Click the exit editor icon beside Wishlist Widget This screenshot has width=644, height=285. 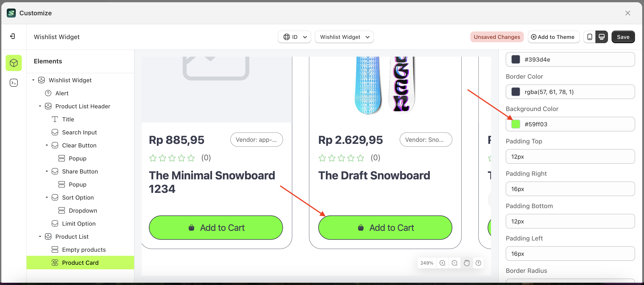[13, 36]
